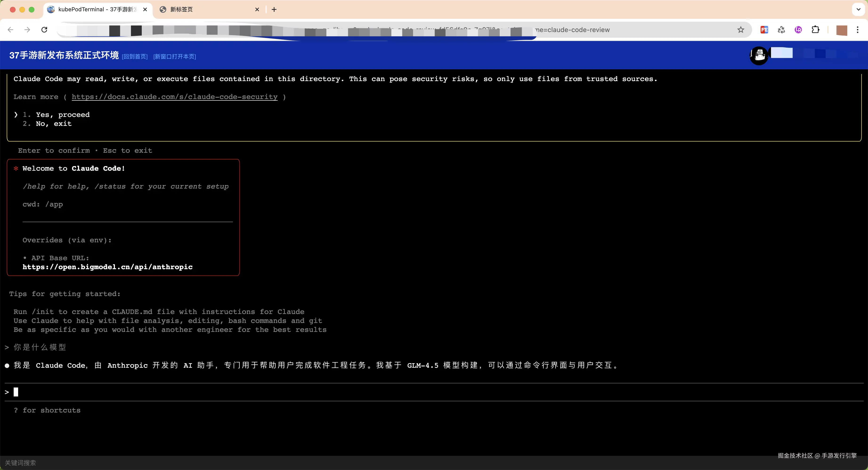Open a new browser tab

coord(274,9)
